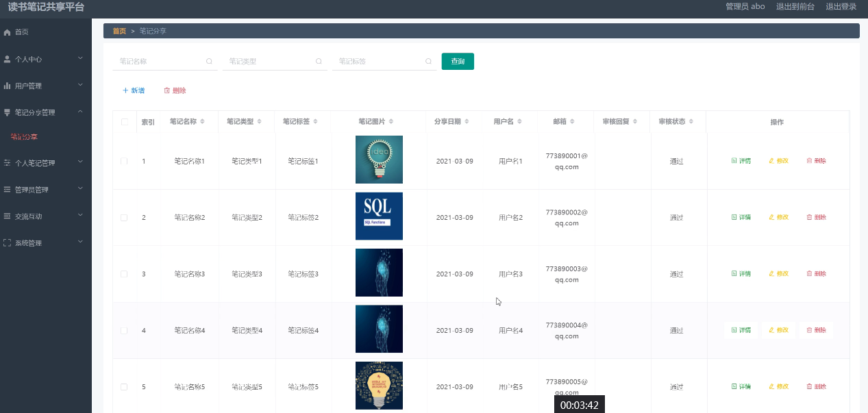Open 详情 for row 笔记名称1
The width and height of the screenshot is (868, 413).
click(741, 161)
